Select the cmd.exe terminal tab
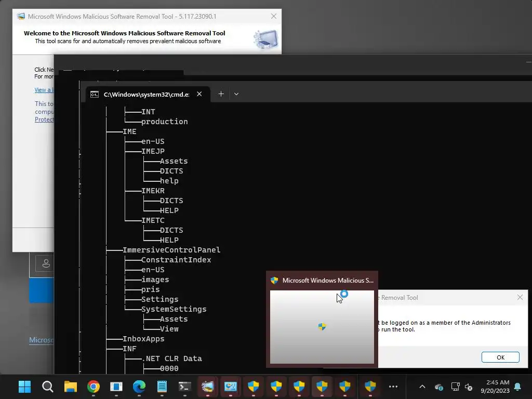Screen dimensions: 532x399 coord(147,95)
